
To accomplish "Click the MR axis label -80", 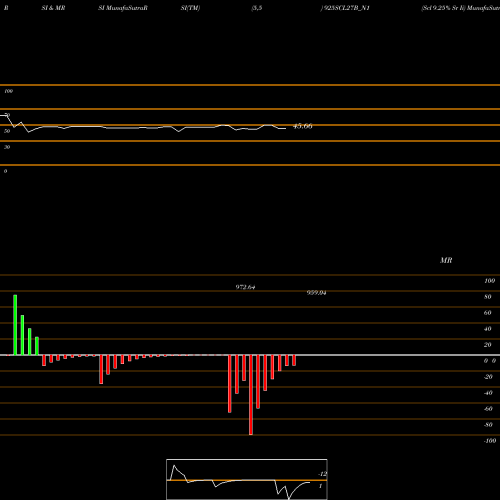I will [488, 425].
